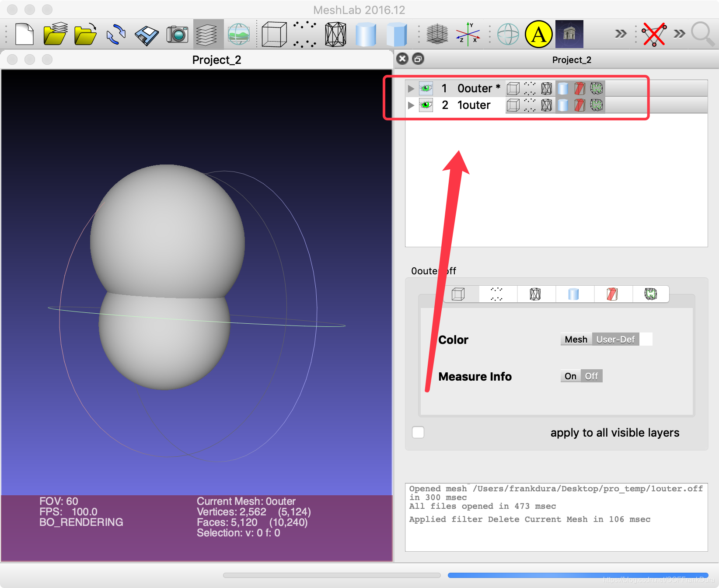Show XYZ axis icon

[x=468, y=34]
